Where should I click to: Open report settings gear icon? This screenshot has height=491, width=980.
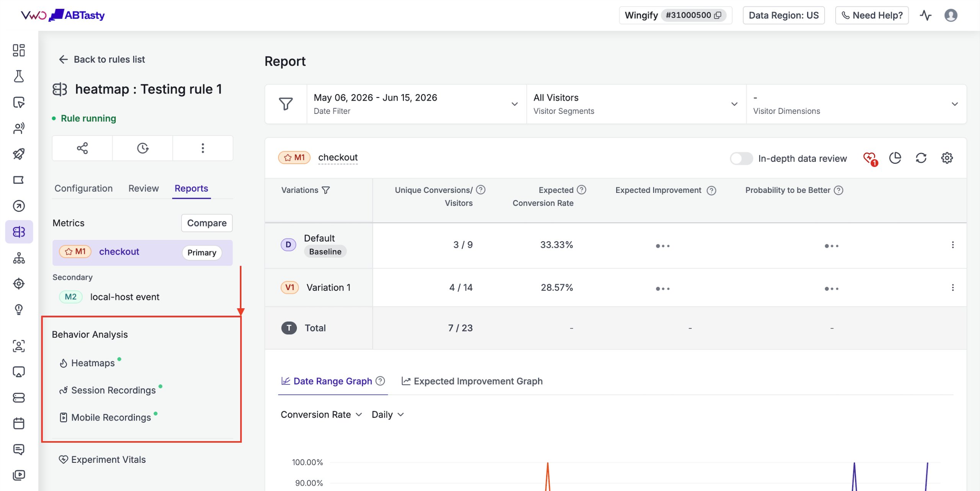[947, 158]
